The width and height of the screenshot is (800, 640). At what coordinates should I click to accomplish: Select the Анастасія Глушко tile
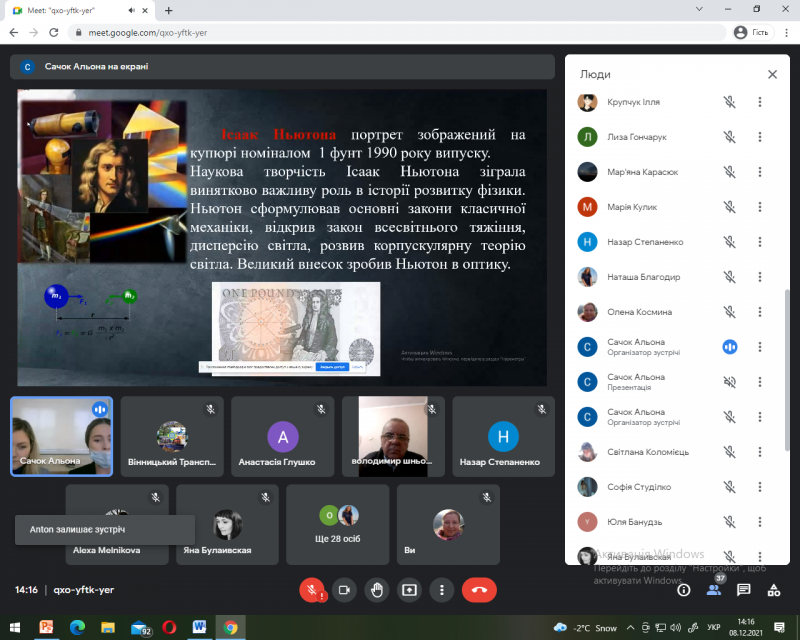[282, 436]
